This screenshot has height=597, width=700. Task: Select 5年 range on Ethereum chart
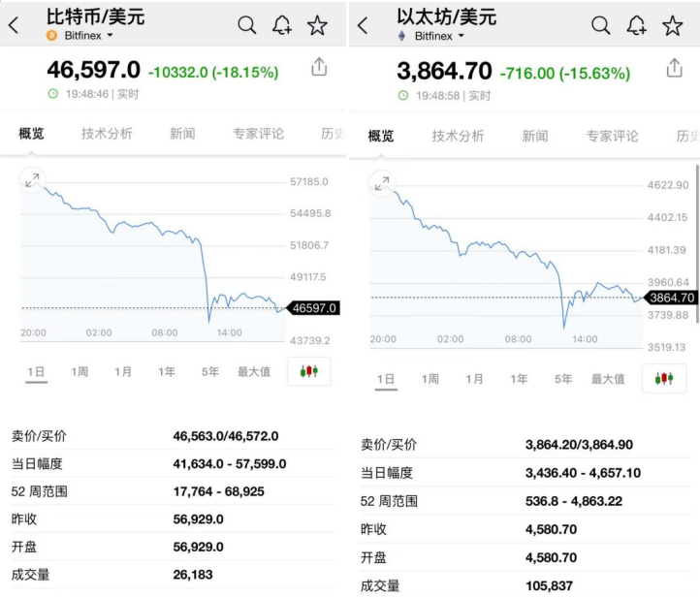[x=563, y=379]
